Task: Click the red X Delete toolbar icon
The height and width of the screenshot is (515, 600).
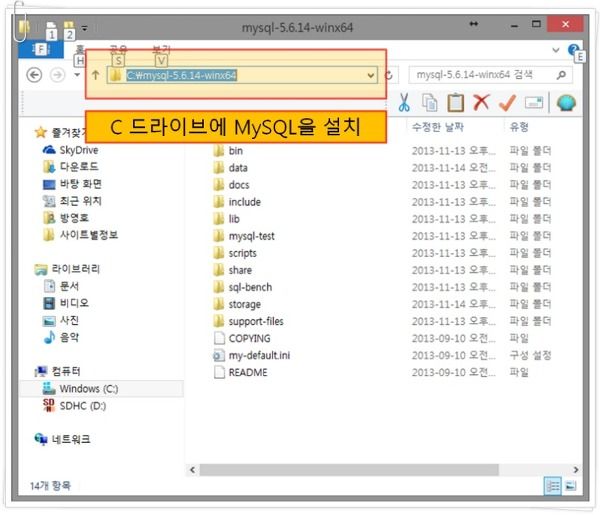Action: tap(481, 102)
